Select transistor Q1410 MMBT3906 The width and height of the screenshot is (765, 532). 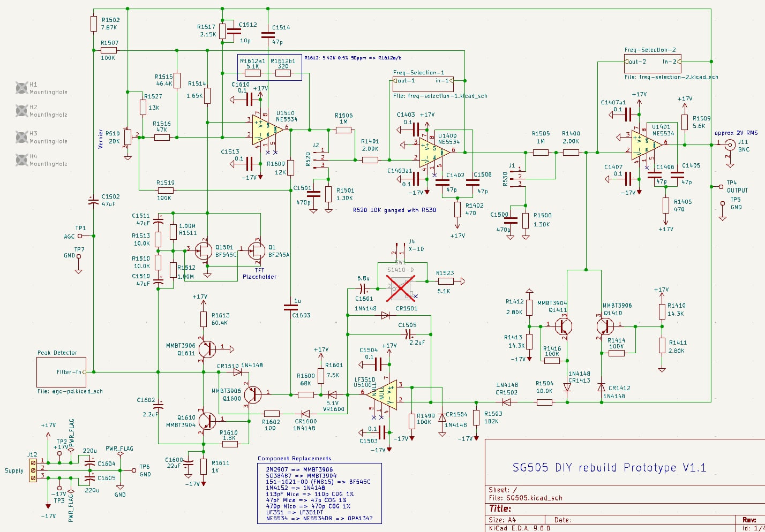pyautogui.click(x=605, y=326)
